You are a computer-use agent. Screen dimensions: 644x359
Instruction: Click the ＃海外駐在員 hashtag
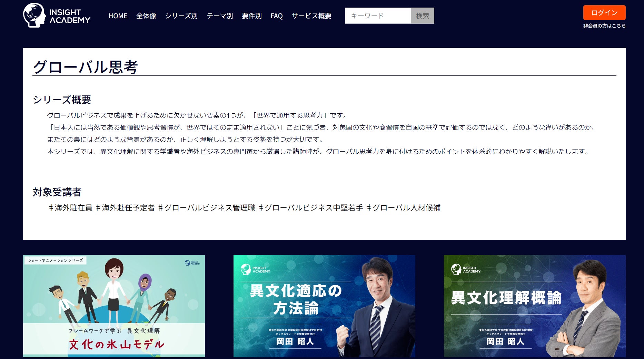[x=70, y=208]
